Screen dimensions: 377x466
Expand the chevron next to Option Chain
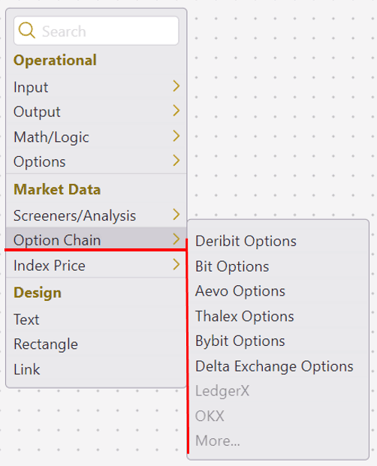176,239
